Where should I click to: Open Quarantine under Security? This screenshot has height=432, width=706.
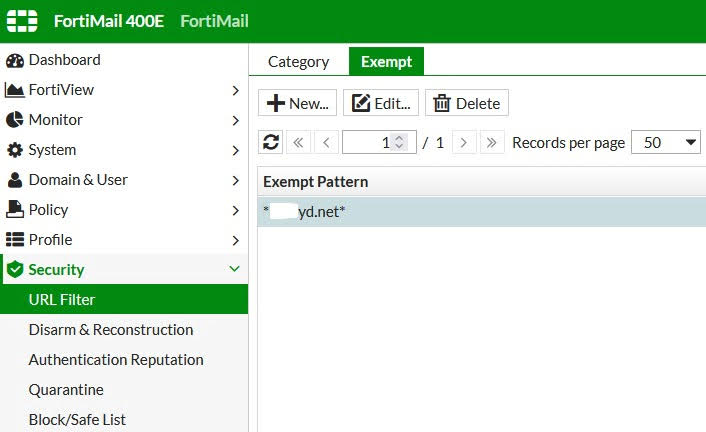click(x=66, y=390)
